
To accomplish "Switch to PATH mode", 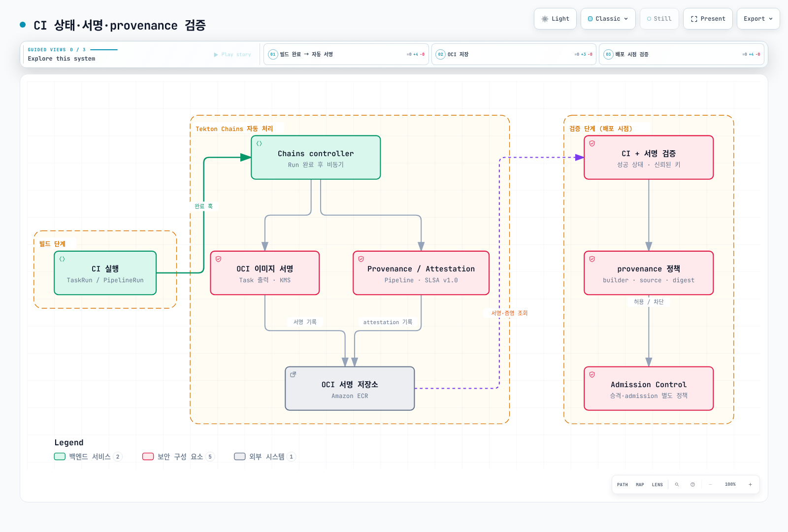I will pos(623,485).
